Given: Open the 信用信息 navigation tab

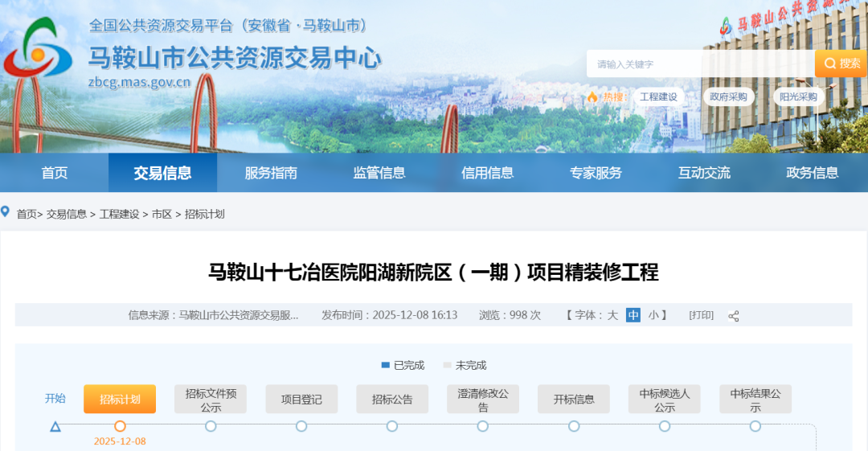Looking at the screenshot, I should point(488,173).
